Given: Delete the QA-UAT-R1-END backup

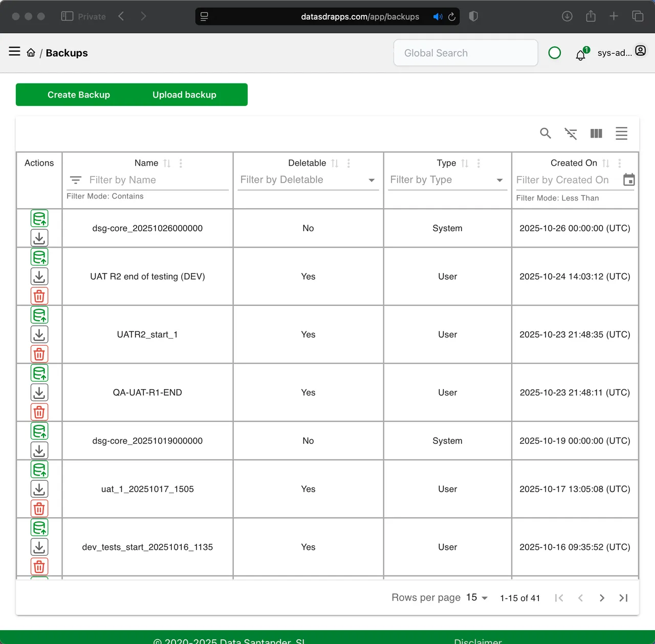Looking at the screenshot, I should (39, 412).
